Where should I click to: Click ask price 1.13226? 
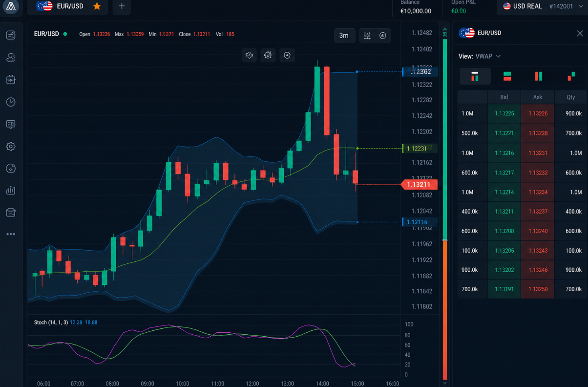pos(538,113)
